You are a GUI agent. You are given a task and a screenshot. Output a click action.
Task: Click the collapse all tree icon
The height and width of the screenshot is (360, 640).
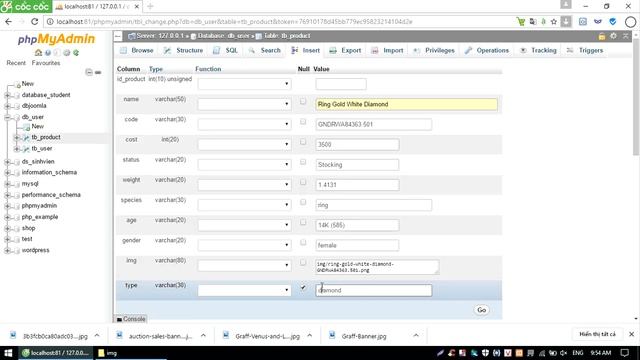click(x=89, y=72)
